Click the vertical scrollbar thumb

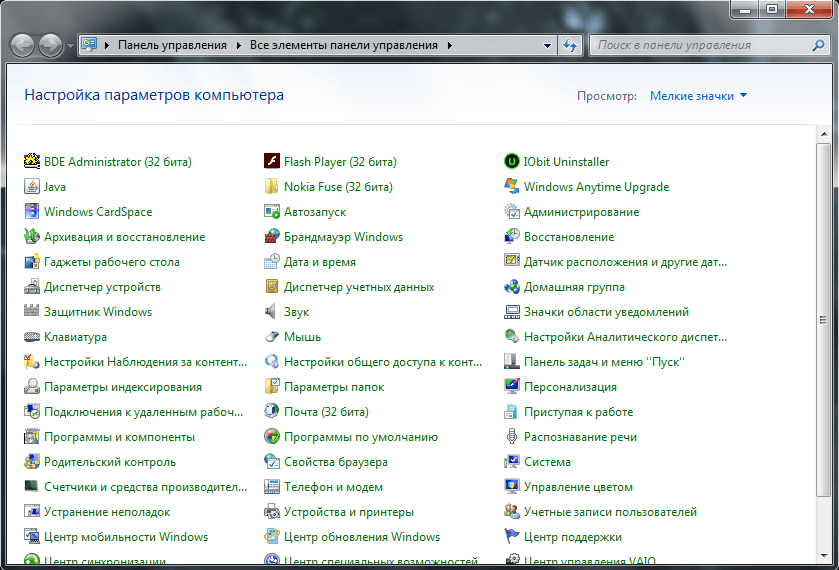pyautogui.click(x=823, y=320)
